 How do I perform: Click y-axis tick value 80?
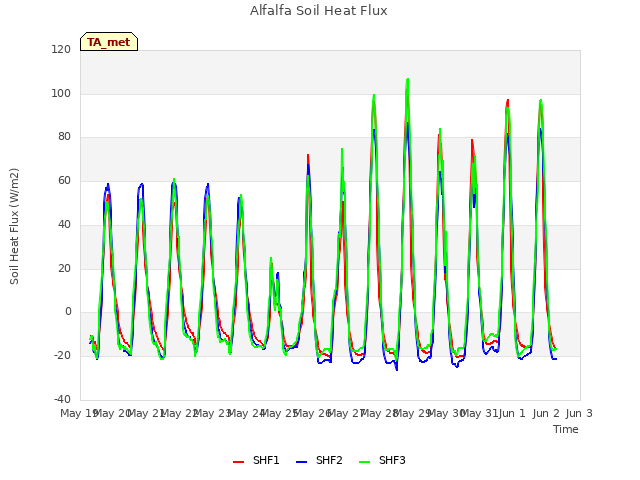[64, 137]
